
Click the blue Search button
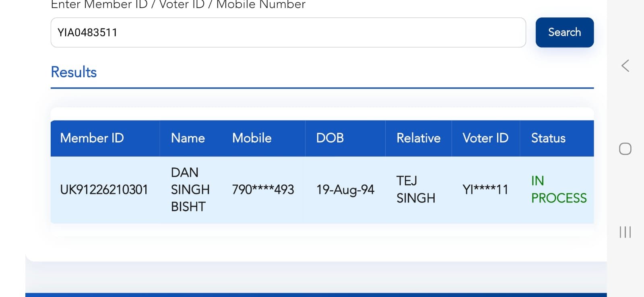click(564, 32)
